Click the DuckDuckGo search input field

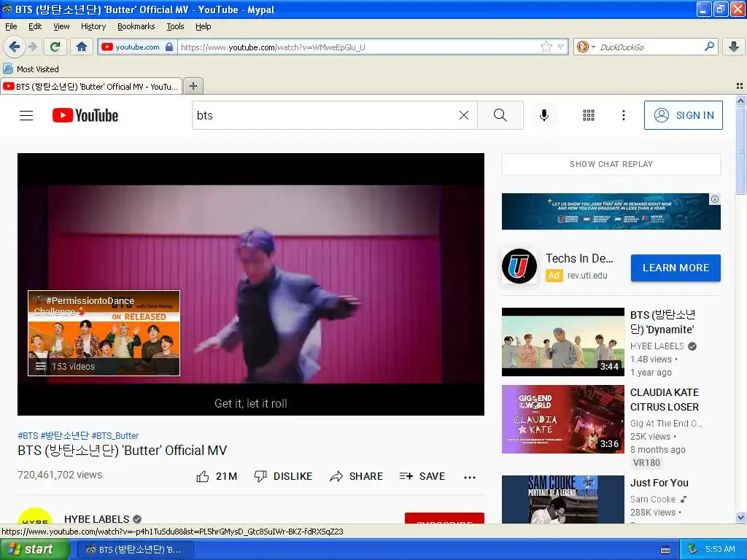pos(650,47)
